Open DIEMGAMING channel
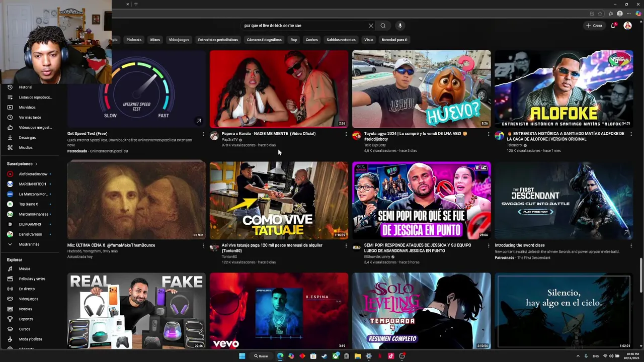This screenshot has height=362, width=644. point(29,224)
